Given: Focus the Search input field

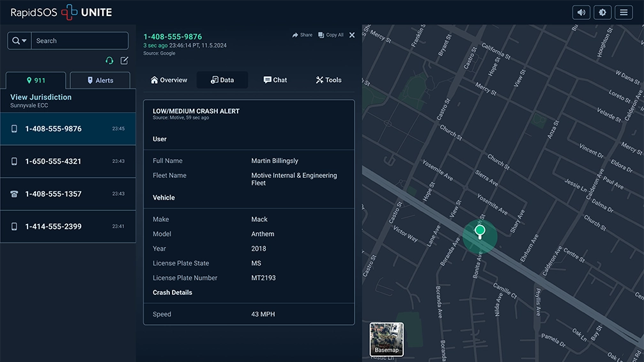Looking at the screenshot, I should 80,41.
